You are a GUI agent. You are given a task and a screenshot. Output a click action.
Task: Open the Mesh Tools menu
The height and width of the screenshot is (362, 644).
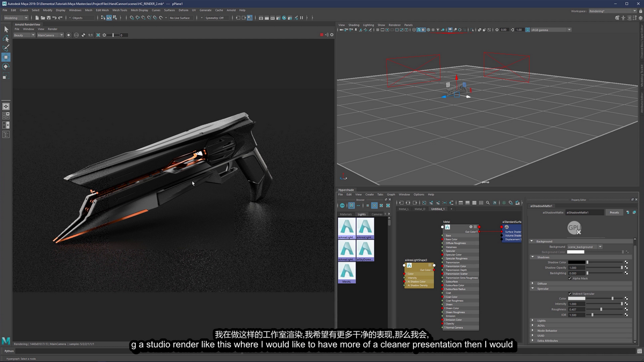pyautogui.click(x=120, y=10)
